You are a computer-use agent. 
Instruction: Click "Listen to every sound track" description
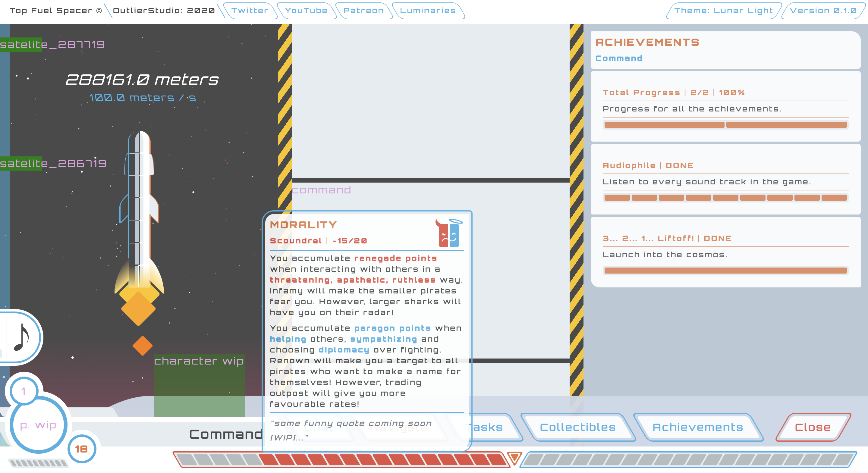coord(706,182)
